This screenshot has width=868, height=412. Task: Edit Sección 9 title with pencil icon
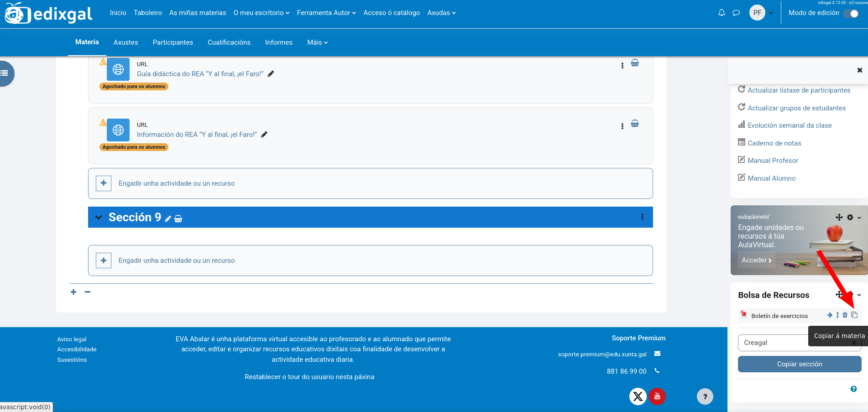[168, 219]
